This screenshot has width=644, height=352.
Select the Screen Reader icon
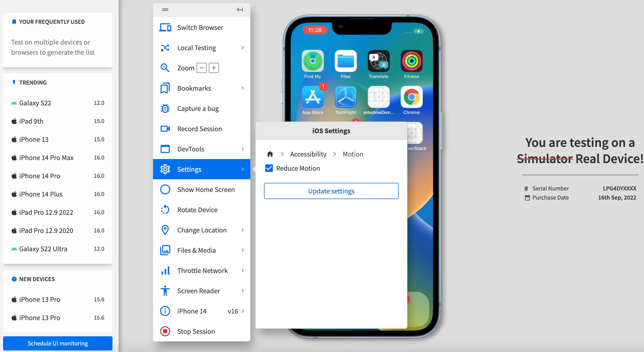[x=165, y=291]
